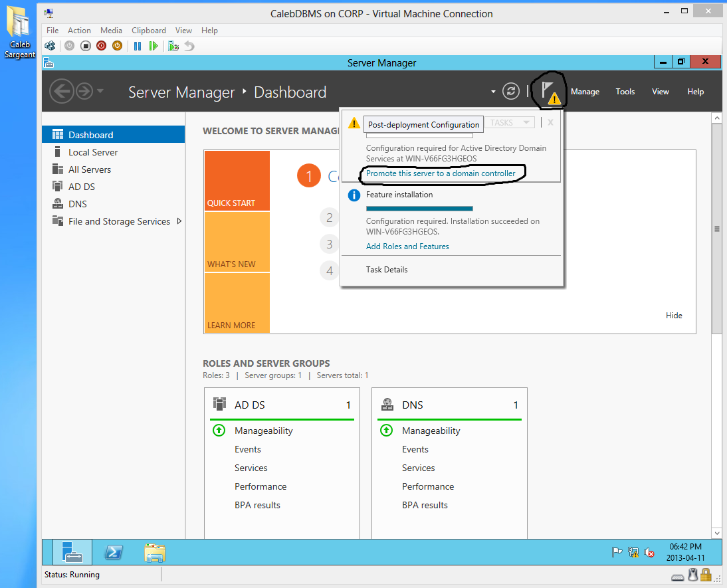Click the QUICK START tile
The width and height of the screenshot is (727, 588).
coord(237,181)
